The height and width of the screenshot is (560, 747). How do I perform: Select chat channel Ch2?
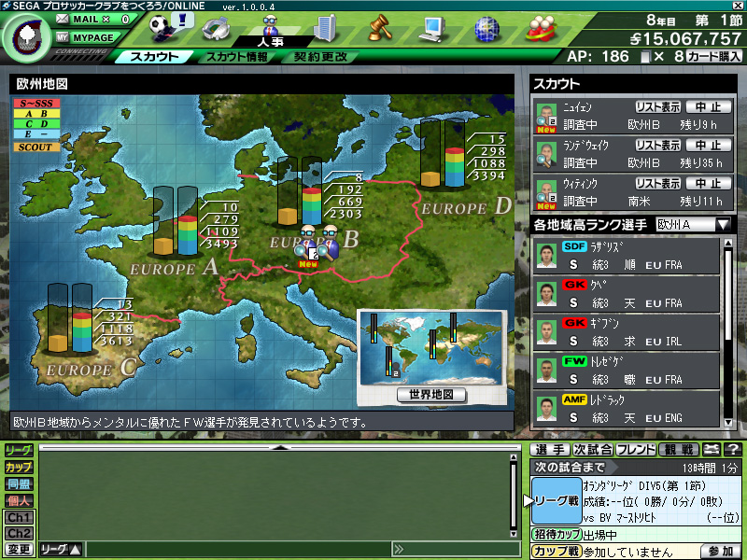(19, 533)
